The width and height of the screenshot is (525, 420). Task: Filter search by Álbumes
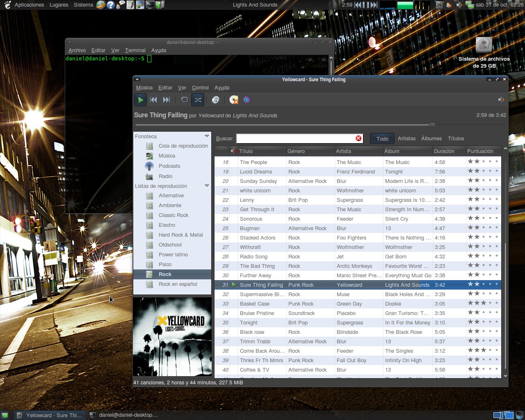431,139
